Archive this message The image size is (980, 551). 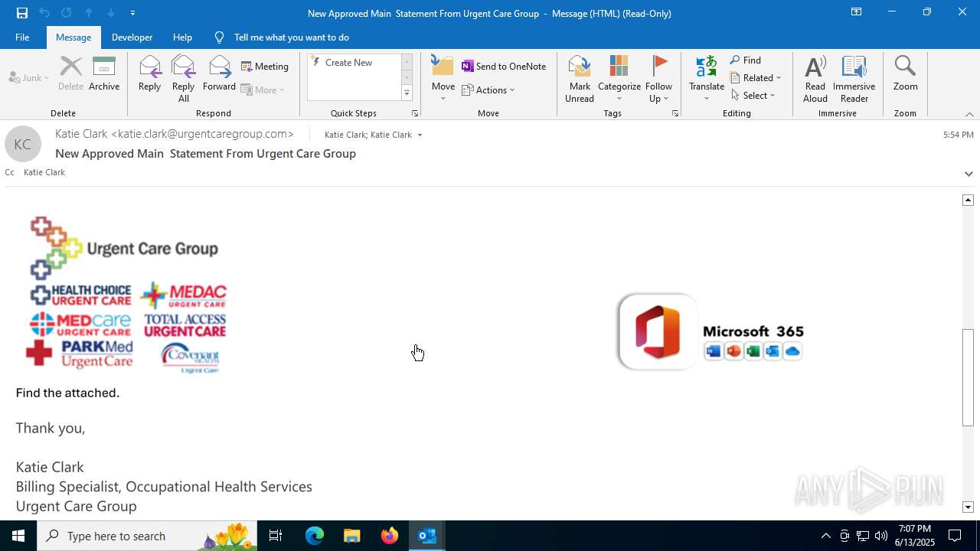point(104,74)
